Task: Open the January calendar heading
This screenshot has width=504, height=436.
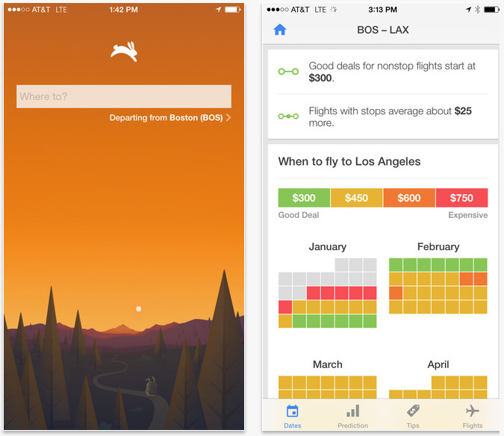Action: pos(327,246)
